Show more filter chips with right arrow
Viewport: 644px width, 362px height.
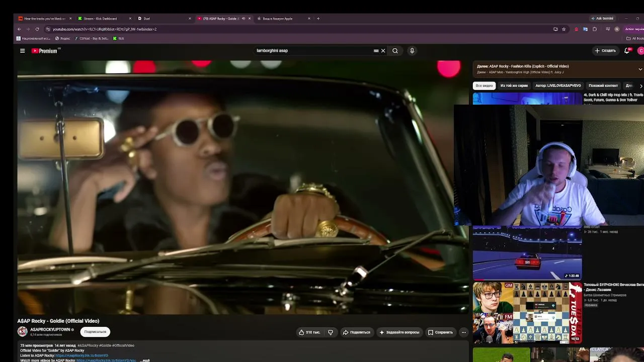click(x=640, y=86)
